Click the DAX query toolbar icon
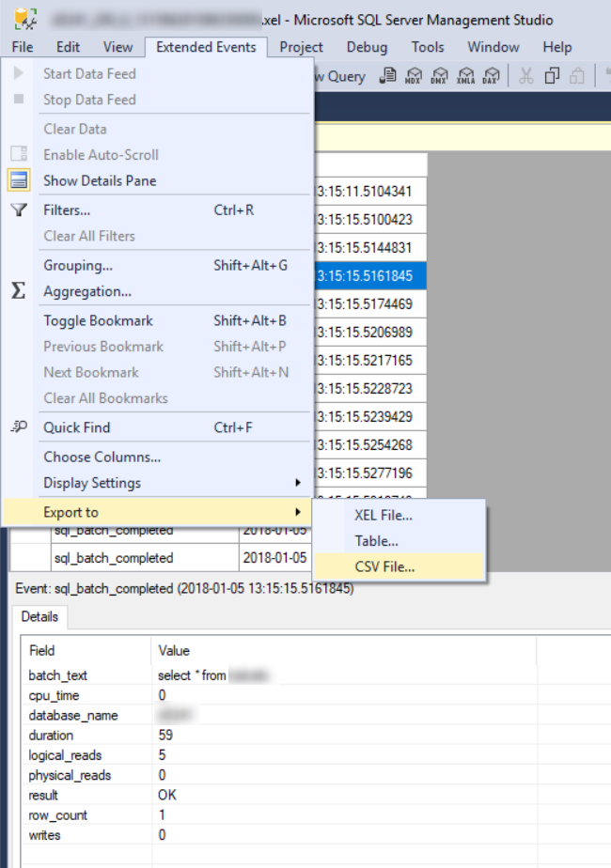 pos(491,75)
